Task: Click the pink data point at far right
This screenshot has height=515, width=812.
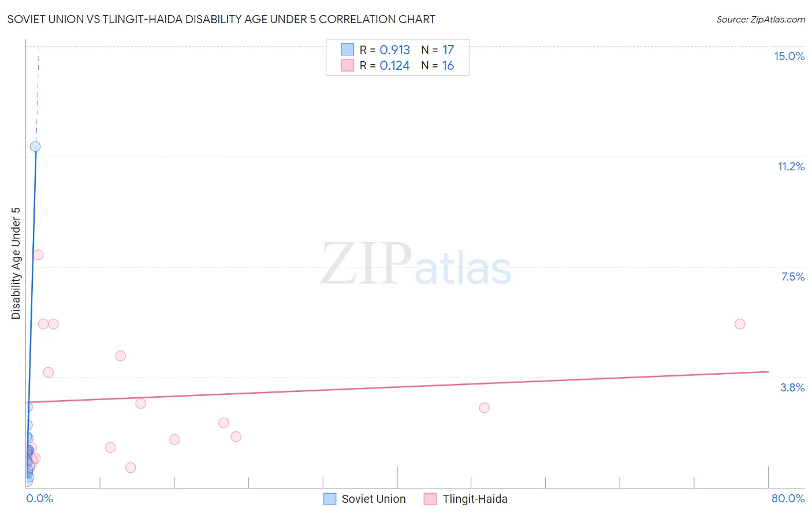Action: pyautogui.click(x=740, y=324)
